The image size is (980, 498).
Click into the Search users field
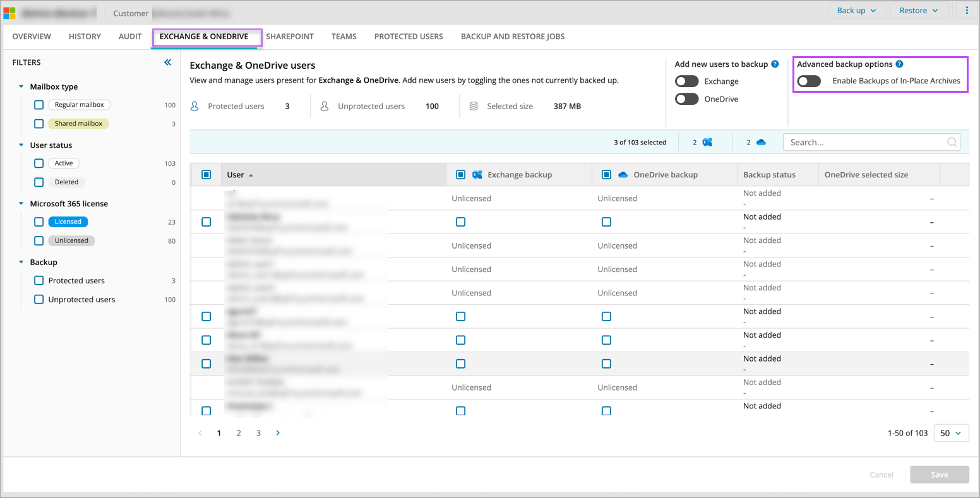pos(865,142)
